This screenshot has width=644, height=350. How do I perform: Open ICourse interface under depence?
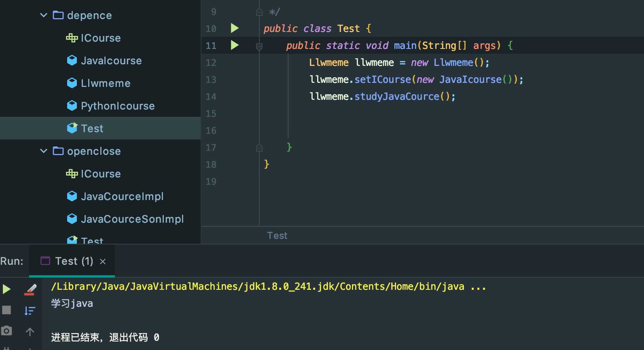[x=101, y=38]
